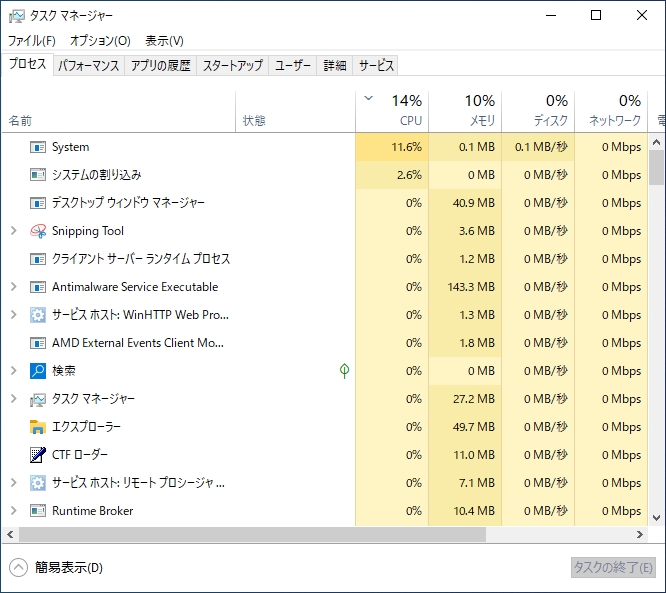Select the 2.6% CPU value
This screenshot has height=593, width=666.
point(409,175)
